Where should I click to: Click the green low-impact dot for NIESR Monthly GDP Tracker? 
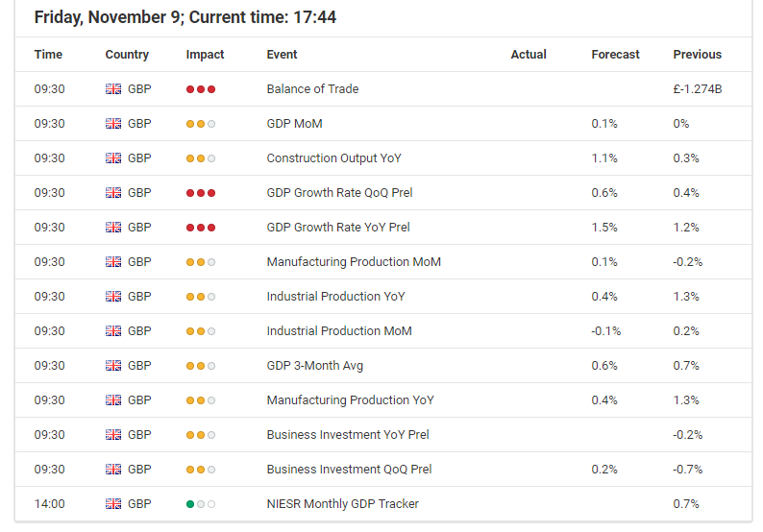pyautogui.click(x=190, y=504)
